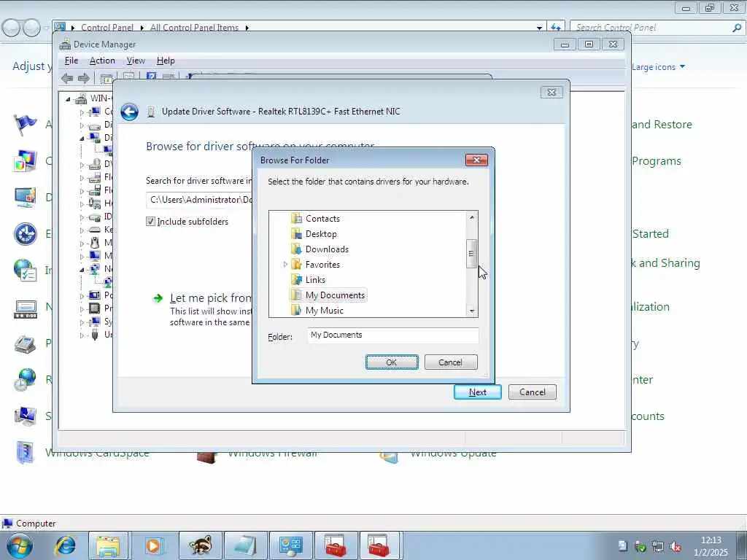The height and width of the screenshot is (560, 747).
Task: Click the Folder name input field
Action: tap(392, 335)
